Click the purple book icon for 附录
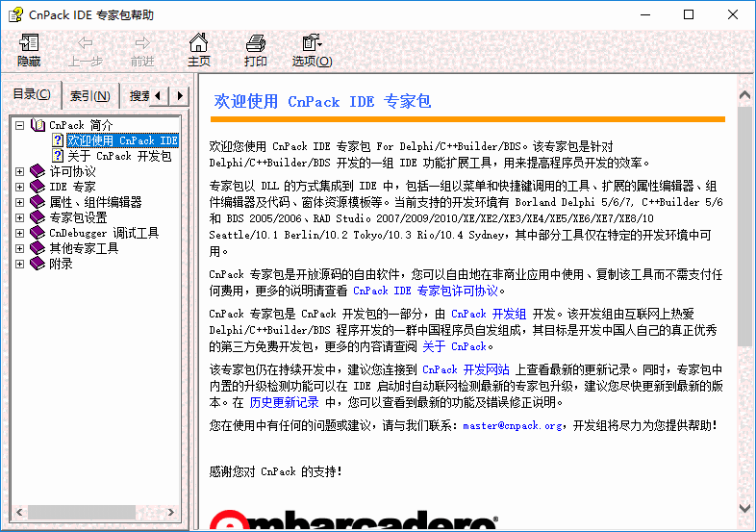Screen dimensions: 756x532 (38, 264)
